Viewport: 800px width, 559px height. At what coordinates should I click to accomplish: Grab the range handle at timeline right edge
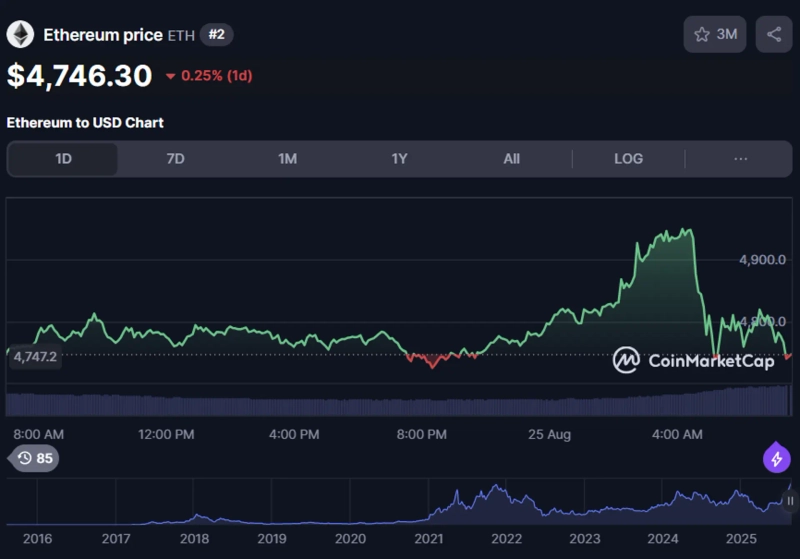tap(789, 501)
